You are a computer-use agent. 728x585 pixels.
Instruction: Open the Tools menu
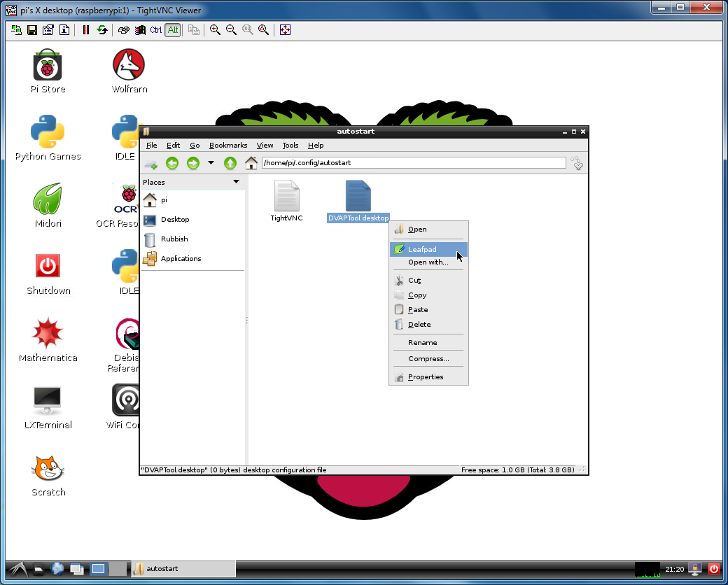(290, 146)
